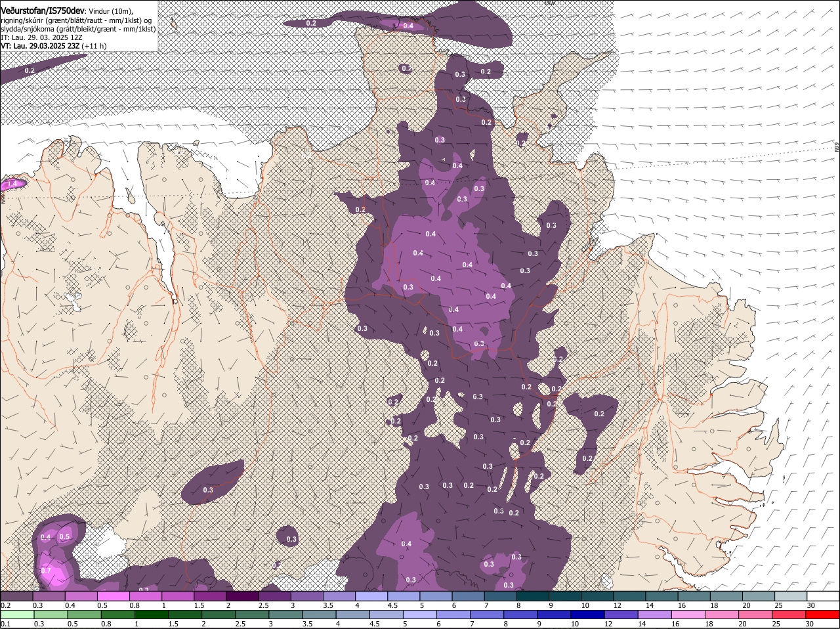Select lower legend pale green swatch between 0.1 and 0.3

tap(16, 615)
